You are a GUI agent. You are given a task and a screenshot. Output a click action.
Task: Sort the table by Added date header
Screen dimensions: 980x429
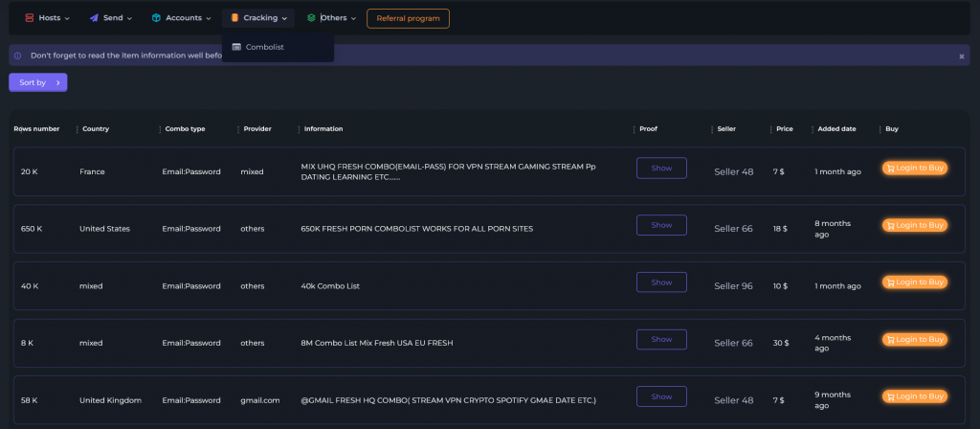(836, 129)
